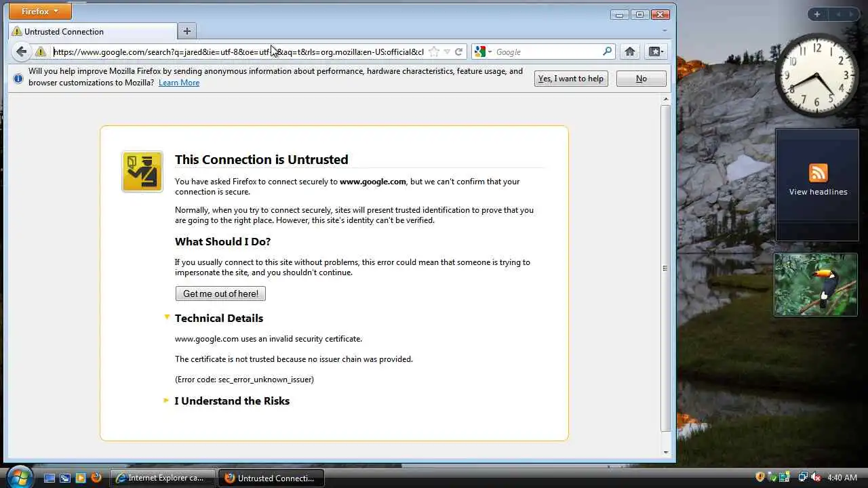Click the This Connection is Untrusted heading
868x488 pixels.
point(262,159)
